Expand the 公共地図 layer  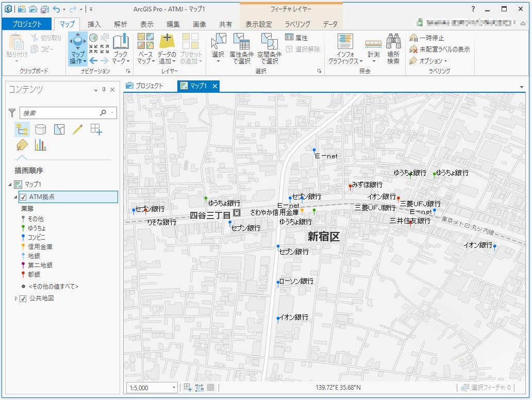pyautogui.click(x=15, y=298)
